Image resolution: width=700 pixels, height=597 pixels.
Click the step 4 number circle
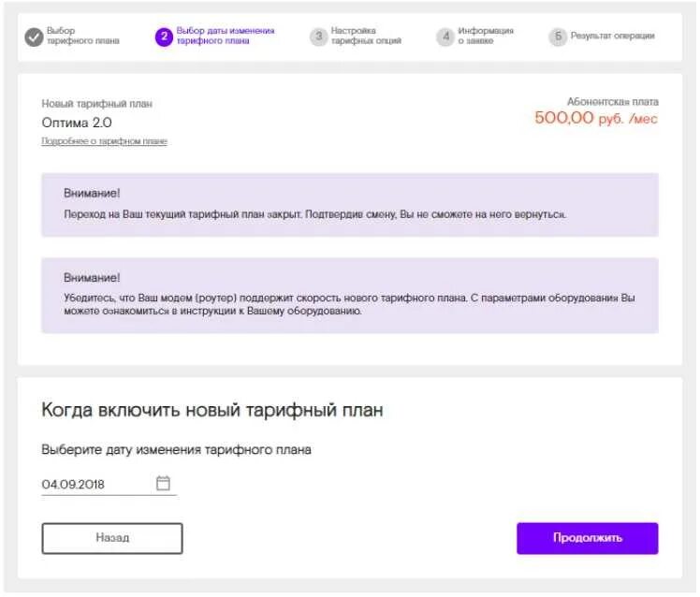pyautogui.click(x=445, y=36)
